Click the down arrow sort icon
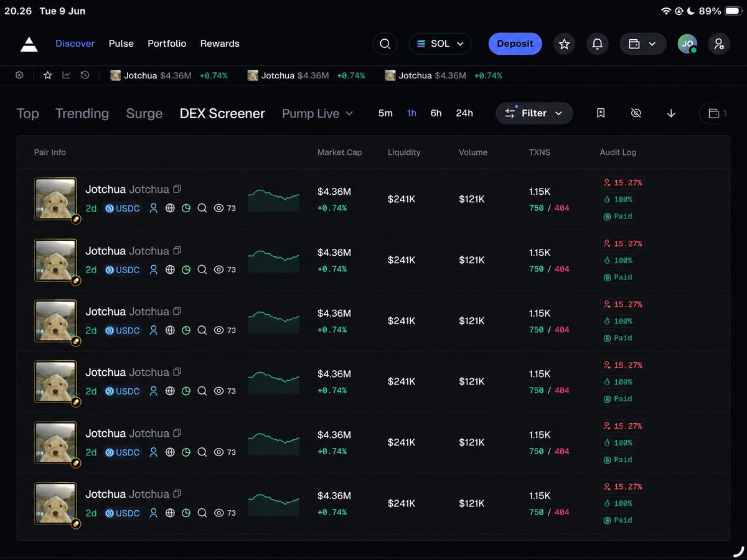 671,113
